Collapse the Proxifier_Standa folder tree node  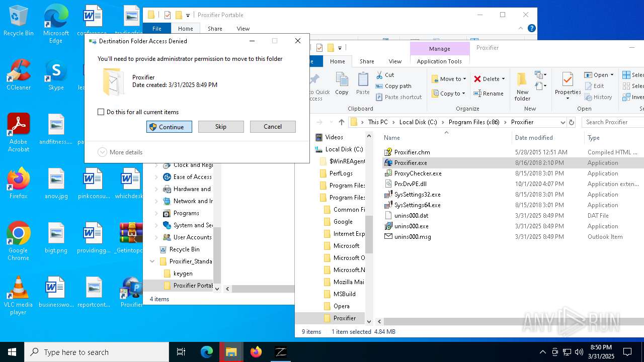point(152,261)
